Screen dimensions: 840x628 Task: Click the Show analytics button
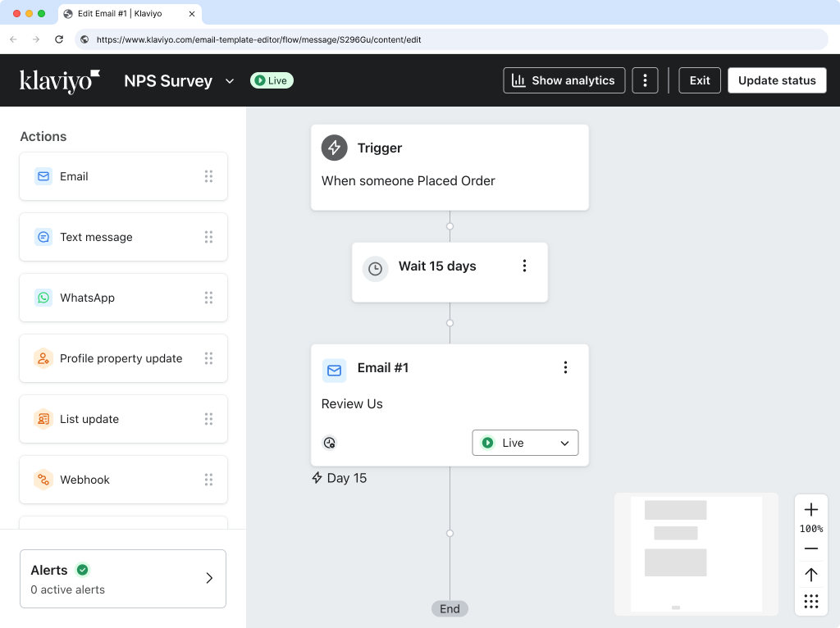pos(564,80)
